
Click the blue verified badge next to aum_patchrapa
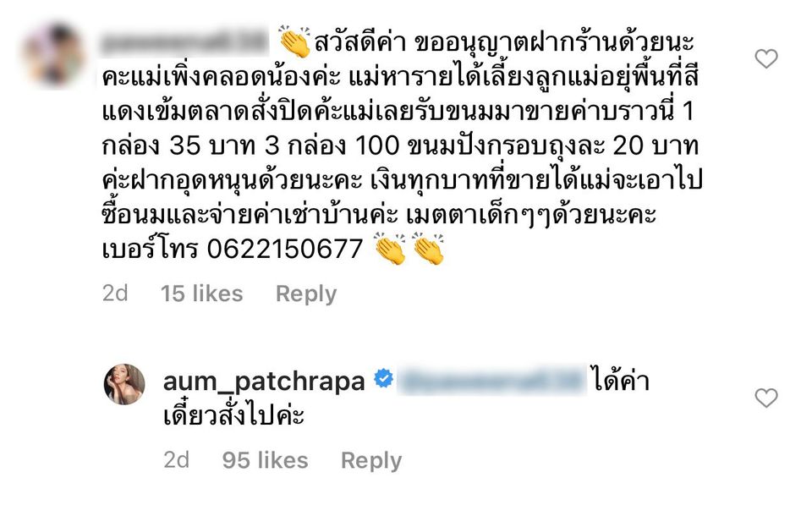click(x=383, y=379)
